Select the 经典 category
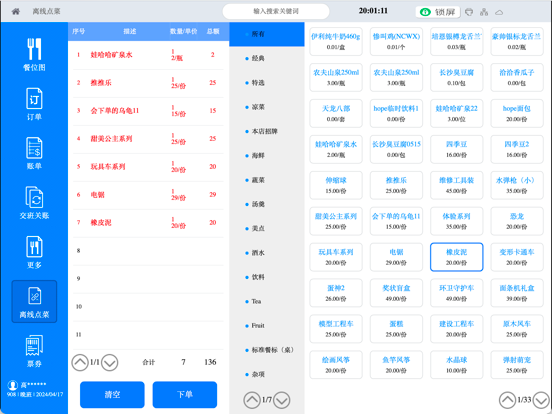 267,58
